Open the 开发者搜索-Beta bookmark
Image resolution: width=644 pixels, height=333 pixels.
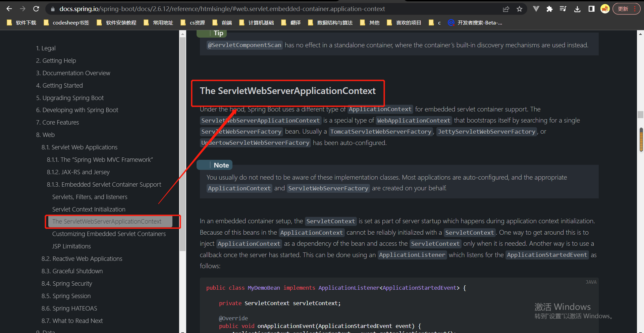pyautogui.click(x=475, y=22)
